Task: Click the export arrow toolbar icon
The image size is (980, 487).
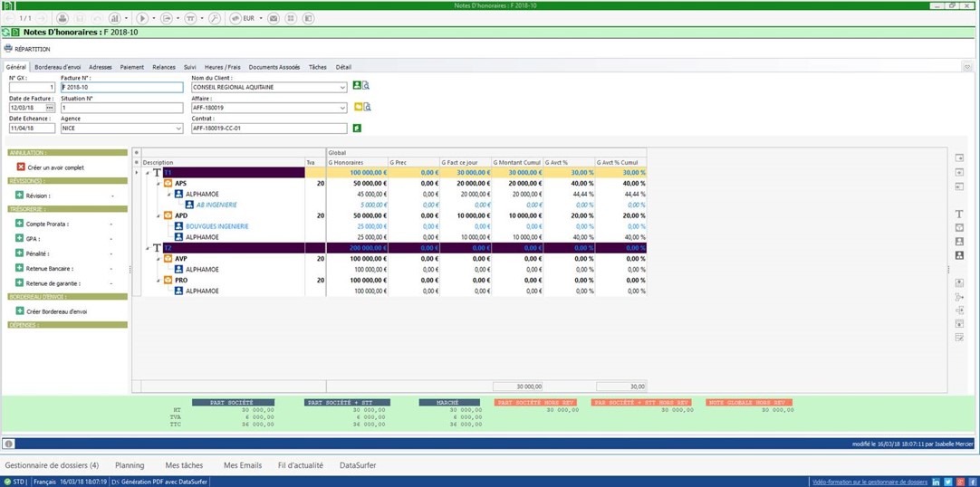Action: pyautogui.click(x=167, y=18)
